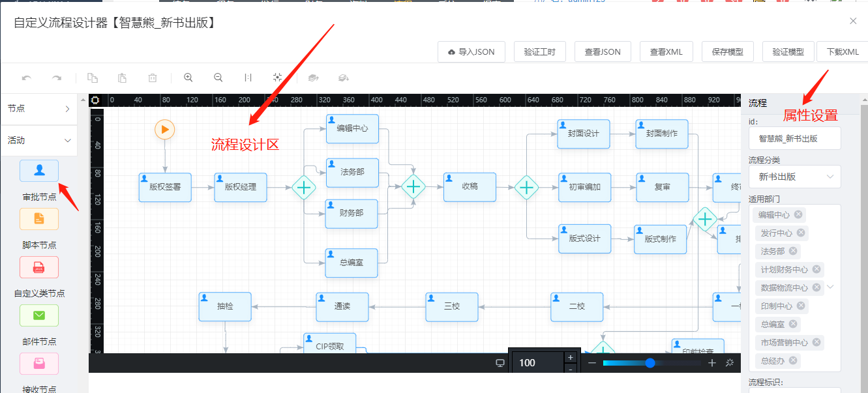Screen dimensions: 868x393
Task: Open 查看XML view
Action: point(666,52)
